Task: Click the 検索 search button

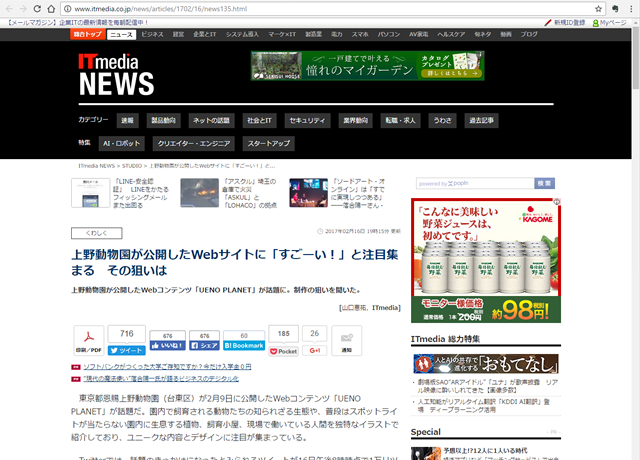Action: (x=545, y=183)
